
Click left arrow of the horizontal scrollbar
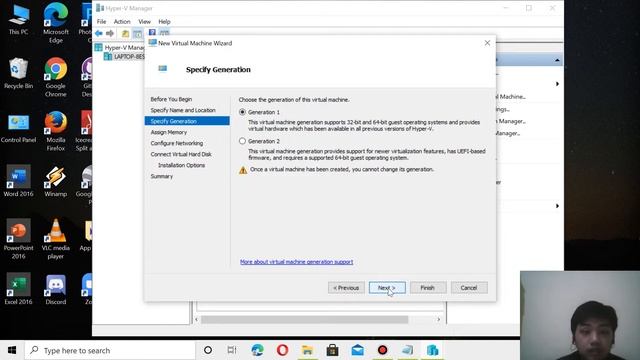click(x=197, y=319)
